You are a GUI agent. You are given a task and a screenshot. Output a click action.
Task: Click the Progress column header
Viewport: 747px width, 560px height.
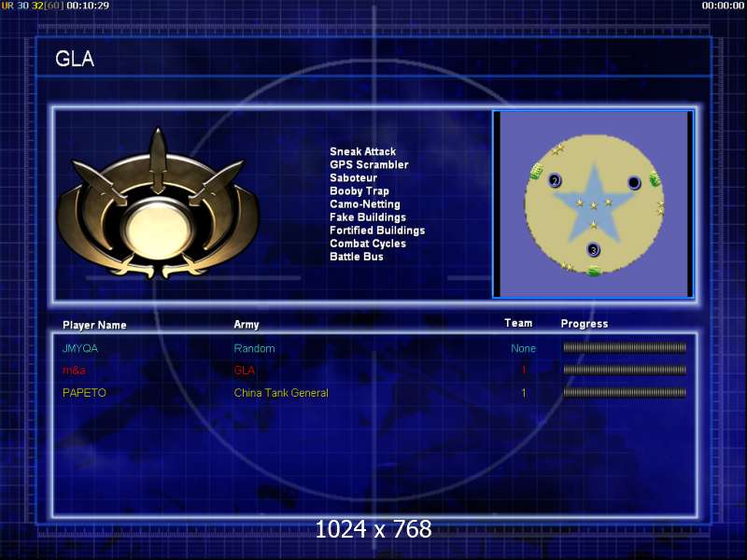click(x=585, y=324)
